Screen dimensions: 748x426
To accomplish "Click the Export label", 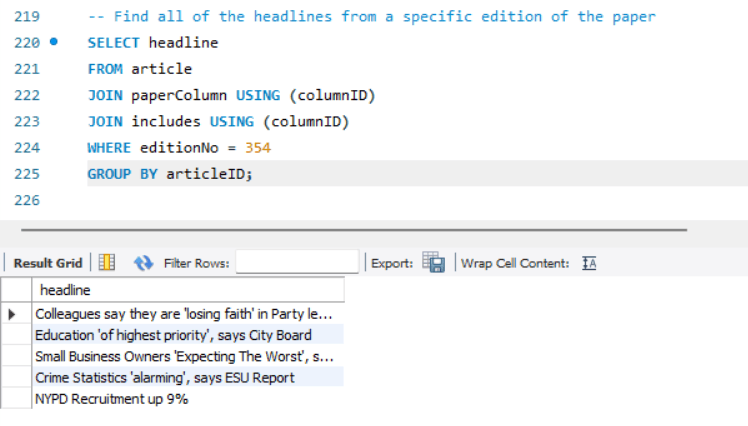I will 392,263.
